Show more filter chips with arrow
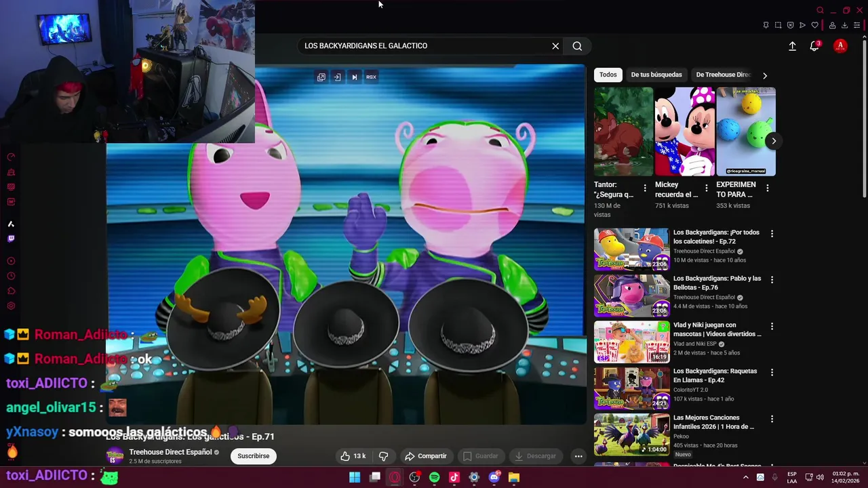Screen dimensions: 868x488 coord(765,75)
